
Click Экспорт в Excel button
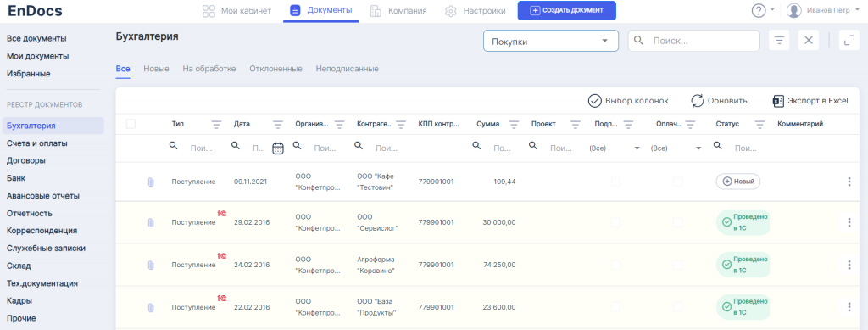(810, 101)
